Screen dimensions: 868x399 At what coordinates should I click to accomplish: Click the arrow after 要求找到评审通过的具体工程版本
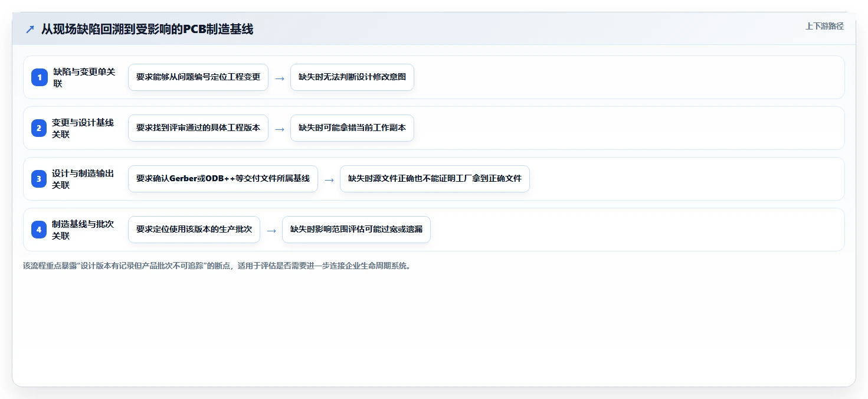click(x=280, y=129)
